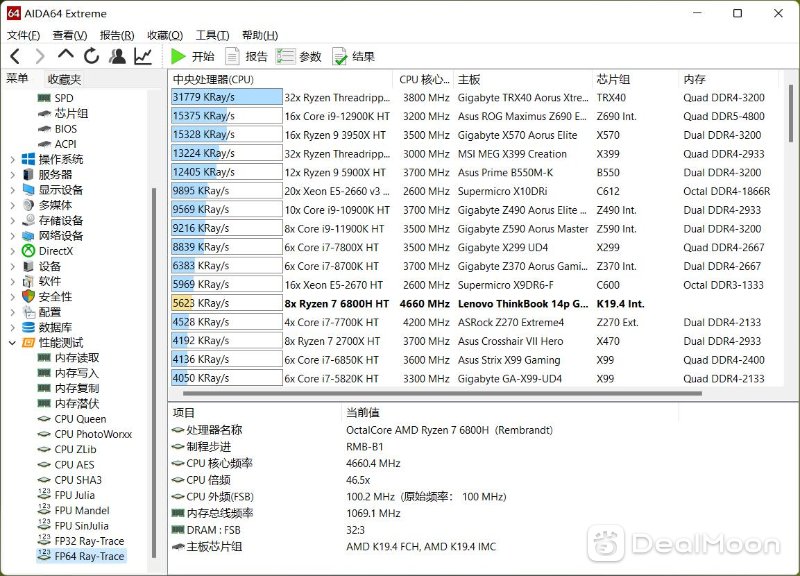Click the 当前值 column header
This screenshot has height=576, width=800.
(x=510, y=413)
